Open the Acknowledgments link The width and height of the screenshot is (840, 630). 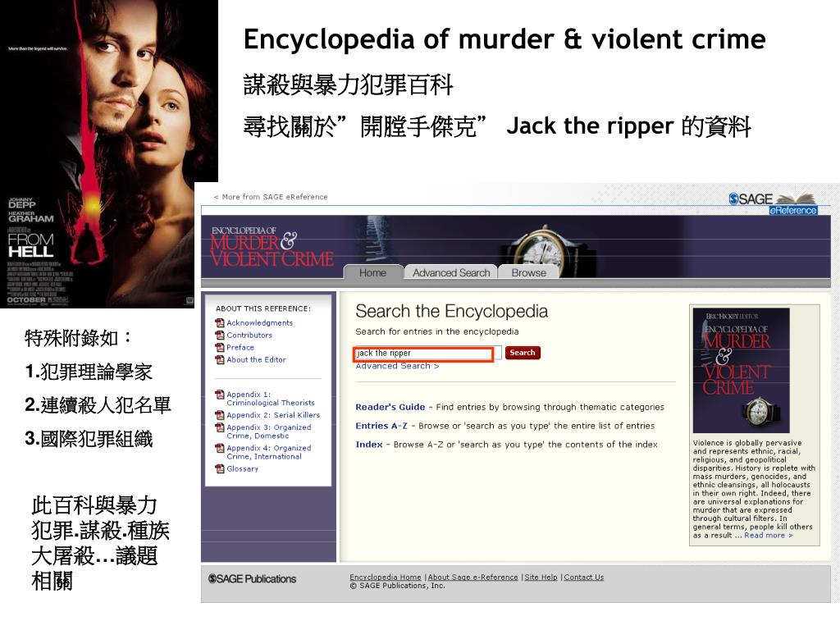coord(259,322)
